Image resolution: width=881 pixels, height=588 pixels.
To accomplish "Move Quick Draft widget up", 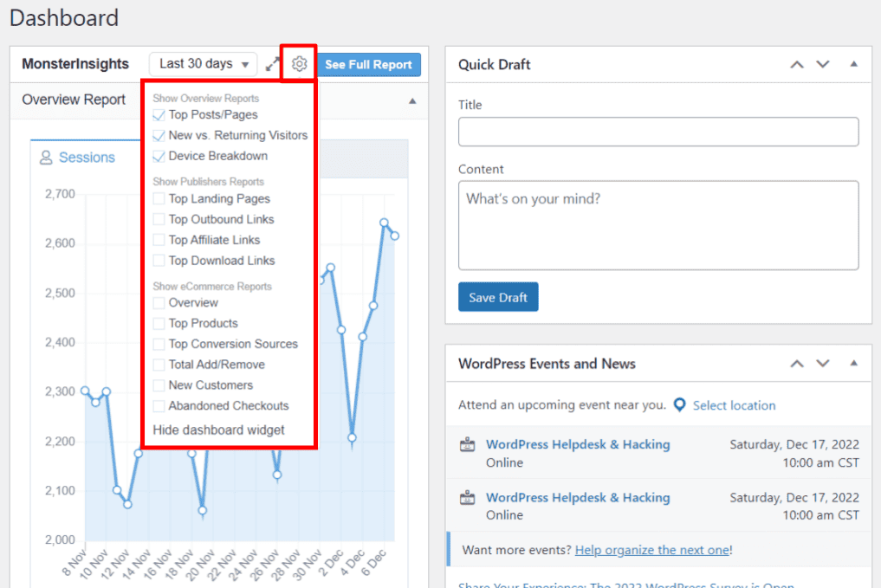I will coord(797,65).
